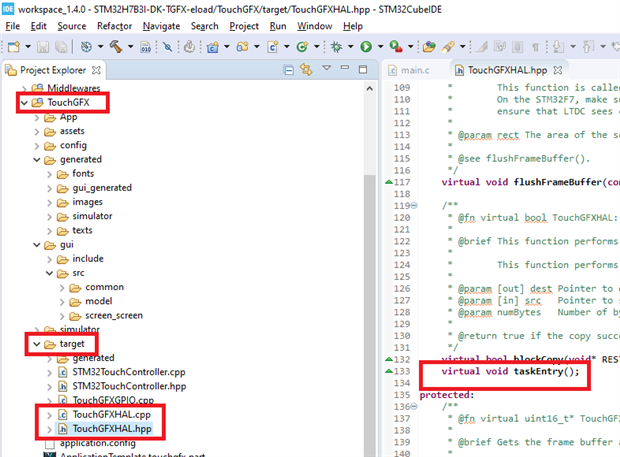Switch to the main.c editor tab
The image size is (620, 457).
413,71
